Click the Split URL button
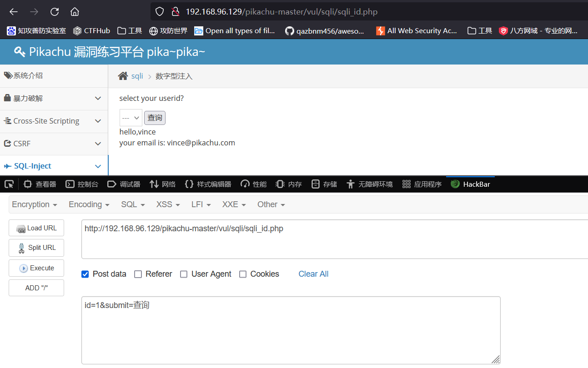The height and width of the screenshot is (368, 588). coord(36,248)
